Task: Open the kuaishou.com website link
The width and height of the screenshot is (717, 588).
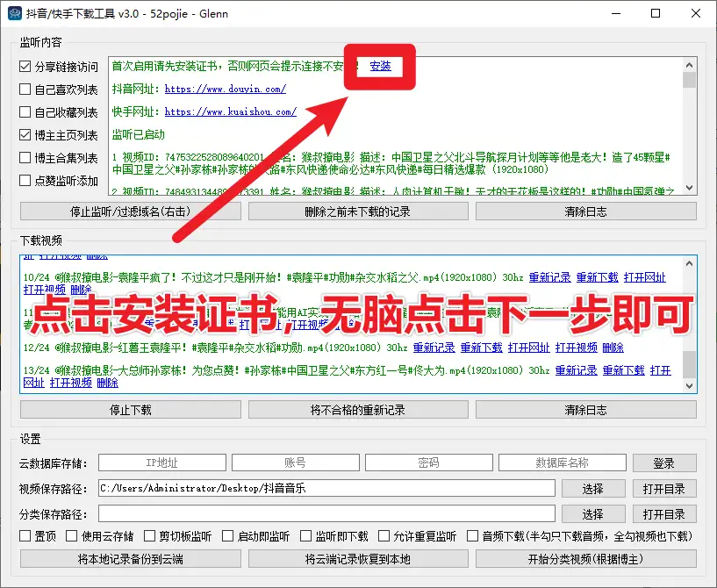Action: click(x=230, y=112)
